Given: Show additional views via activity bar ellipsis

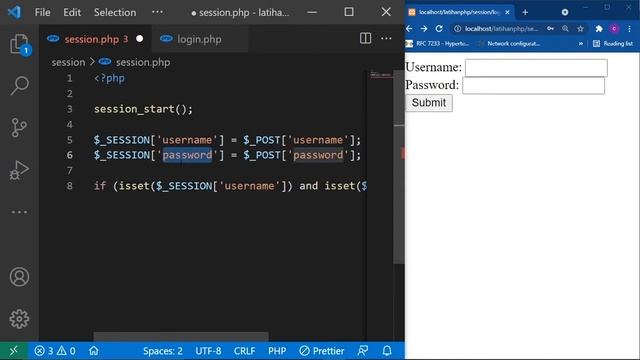Looking at the screenshot, I should [x=19, y=212].
